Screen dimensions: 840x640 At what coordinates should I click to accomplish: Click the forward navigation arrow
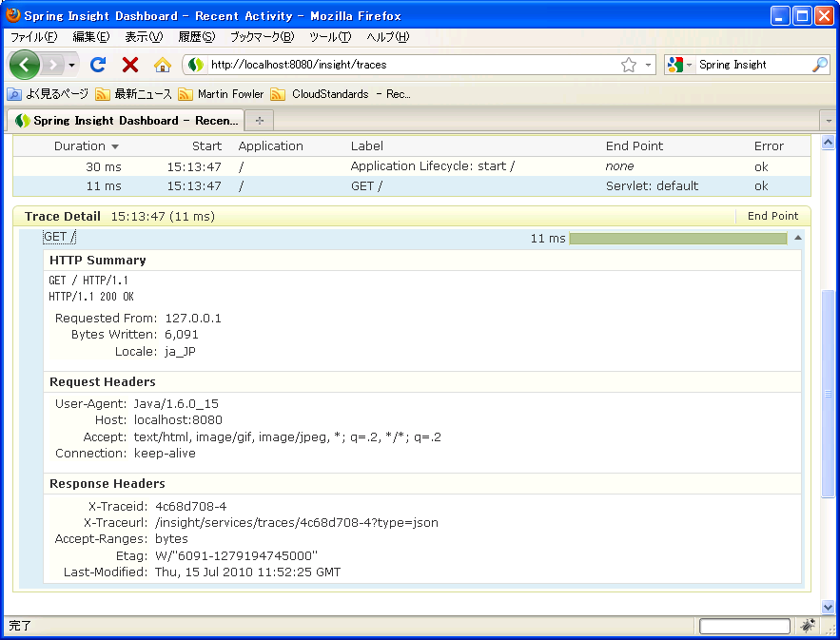pos(53,65)
